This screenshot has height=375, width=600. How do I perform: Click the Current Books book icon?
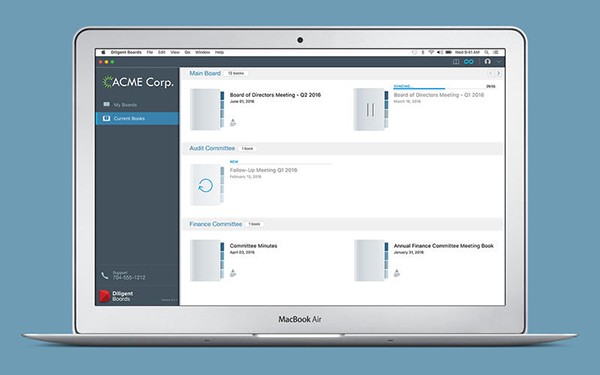[106, 118]
